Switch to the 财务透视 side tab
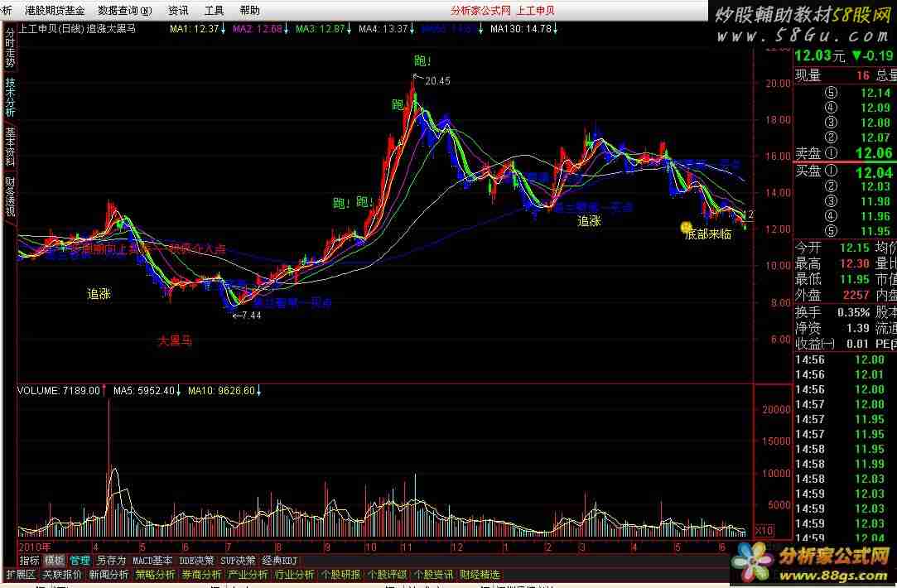The width and height of the screenshot is (897, 588). (10, 196)
